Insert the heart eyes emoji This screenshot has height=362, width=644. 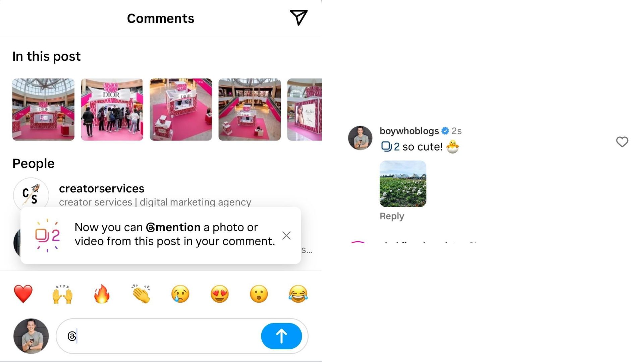[x=219, y=294]
